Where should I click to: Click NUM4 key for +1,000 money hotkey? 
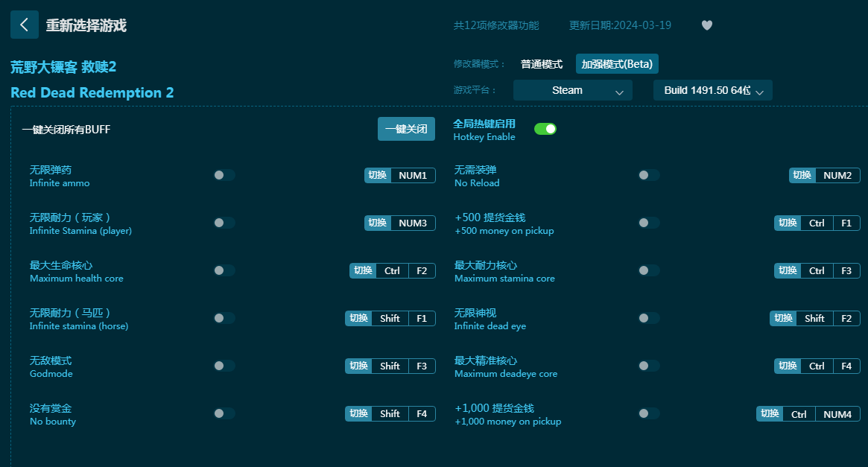(837, 414)
